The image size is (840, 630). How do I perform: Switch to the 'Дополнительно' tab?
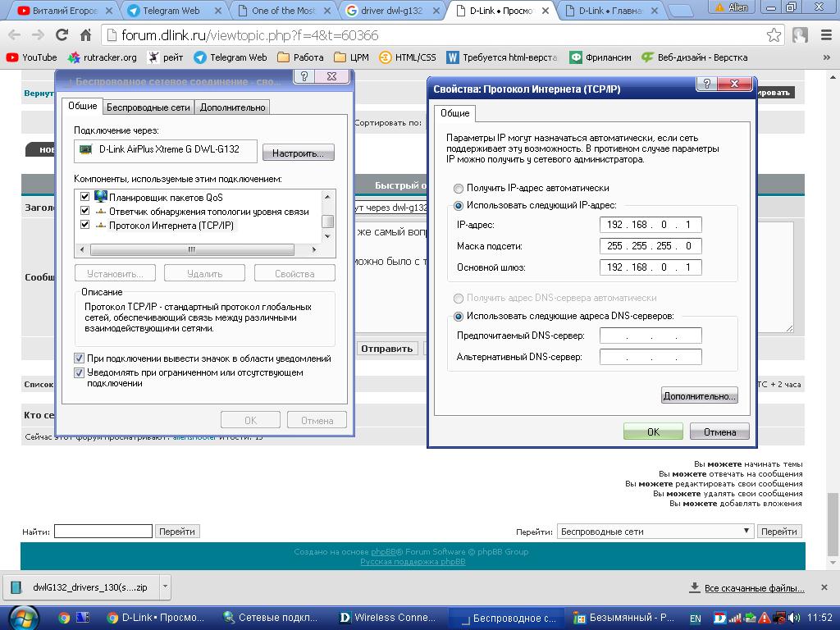(x=232, y=107)
